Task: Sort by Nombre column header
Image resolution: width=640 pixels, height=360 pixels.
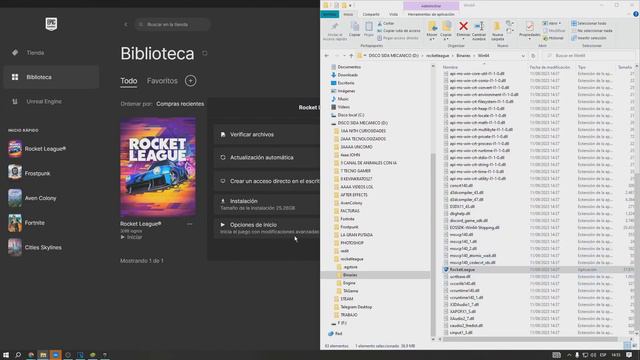Action: pyautogui.click(x=450, y=67)
